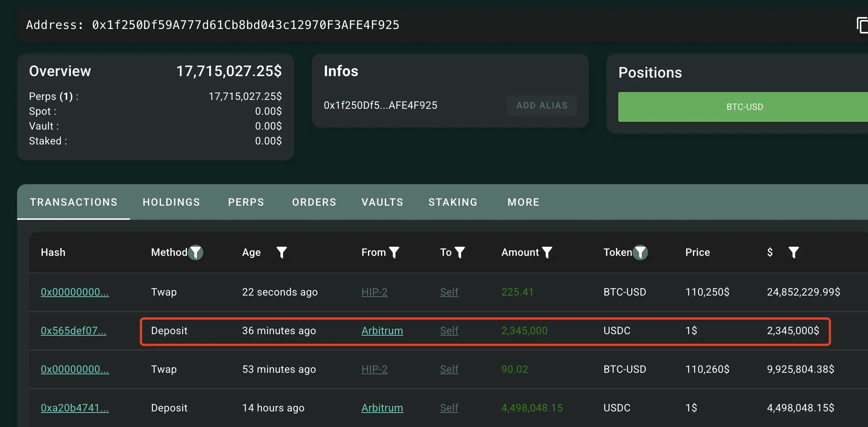Click HIP-2 link in 22 seconds ago row
The image size is (868, 427).
374,292
